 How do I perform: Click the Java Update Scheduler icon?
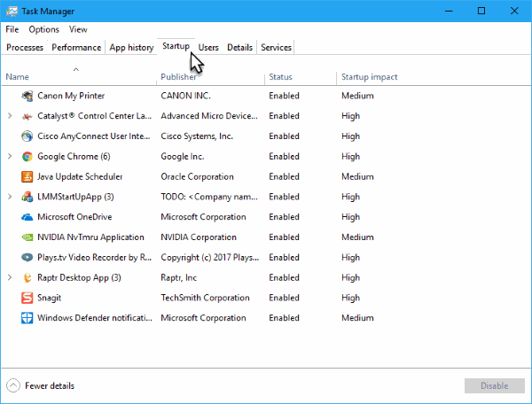(x=27, y=176)
